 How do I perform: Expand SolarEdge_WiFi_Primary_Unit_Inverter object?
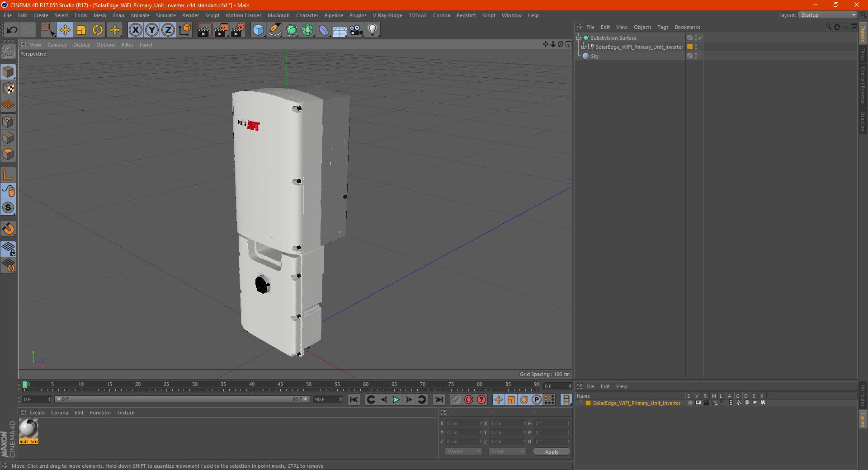pos(584,47)
